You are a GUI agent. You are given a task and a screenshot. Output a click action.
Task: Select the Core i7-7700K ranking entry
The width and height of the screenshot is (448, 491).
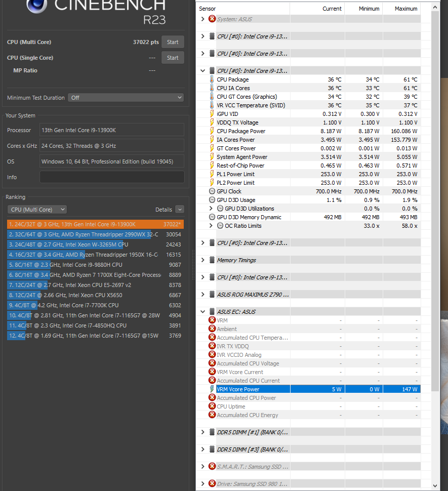click(x=95, y=305)
